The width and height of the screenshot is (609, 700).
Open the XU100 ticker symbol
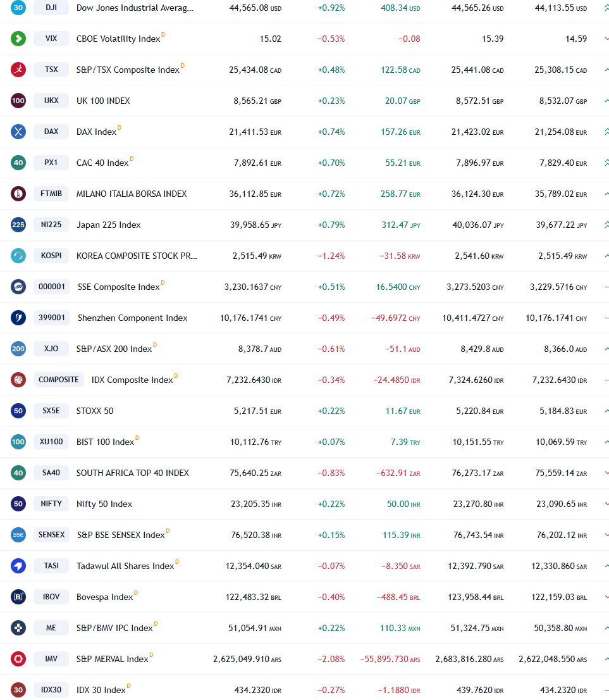(51, 442)
